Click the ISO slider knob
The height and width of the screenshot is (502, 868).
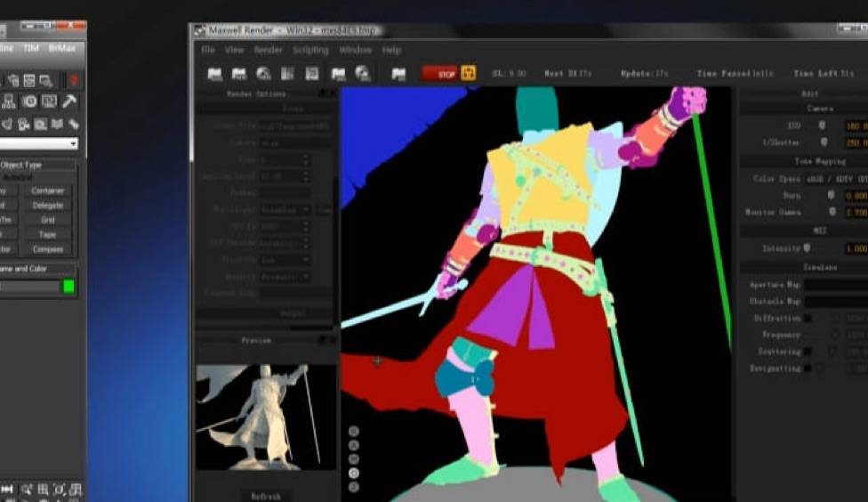pyautogui.click(x=822, y=125)
